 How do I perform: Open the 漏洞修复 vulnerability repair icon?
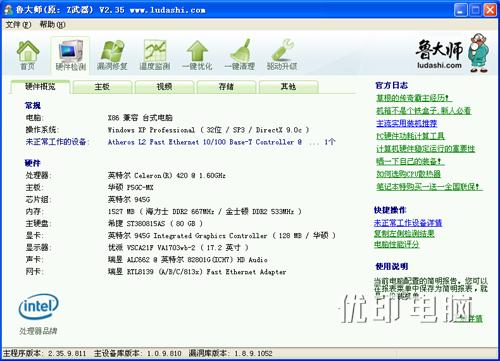click(112, 55)
